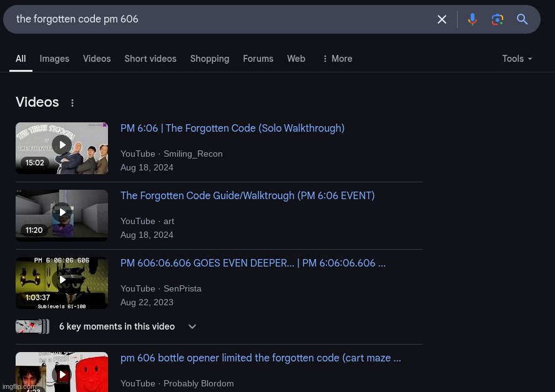Start voice search with the microphone icon
The image size is (555, 392).
tap(472, 19)
